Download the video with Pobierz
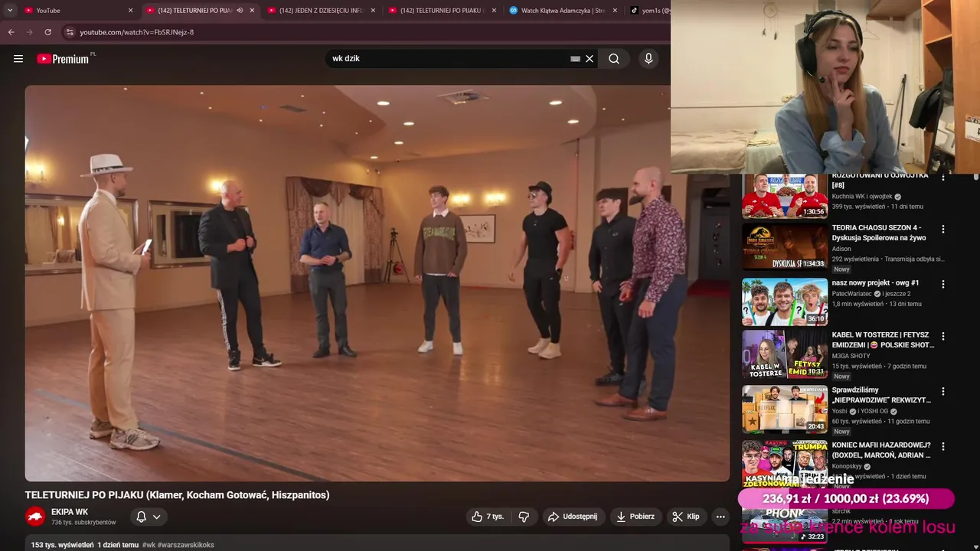 tap(635, 517)
